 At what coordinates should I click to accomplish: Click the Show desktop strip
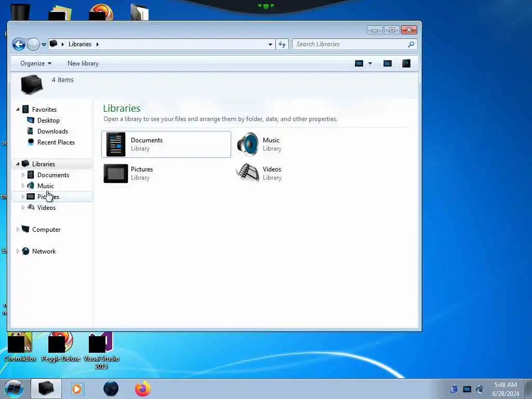[528, 389]
